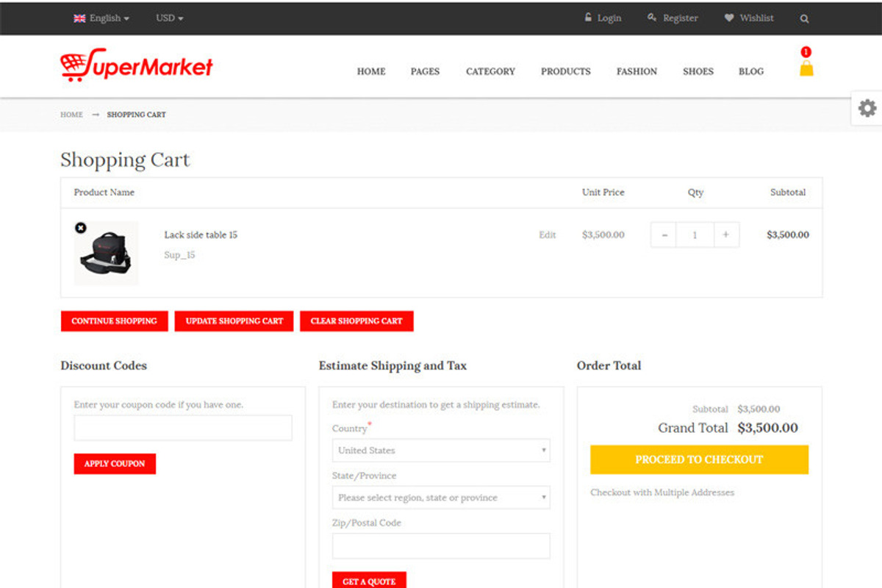Click the Login lock link

603,18
